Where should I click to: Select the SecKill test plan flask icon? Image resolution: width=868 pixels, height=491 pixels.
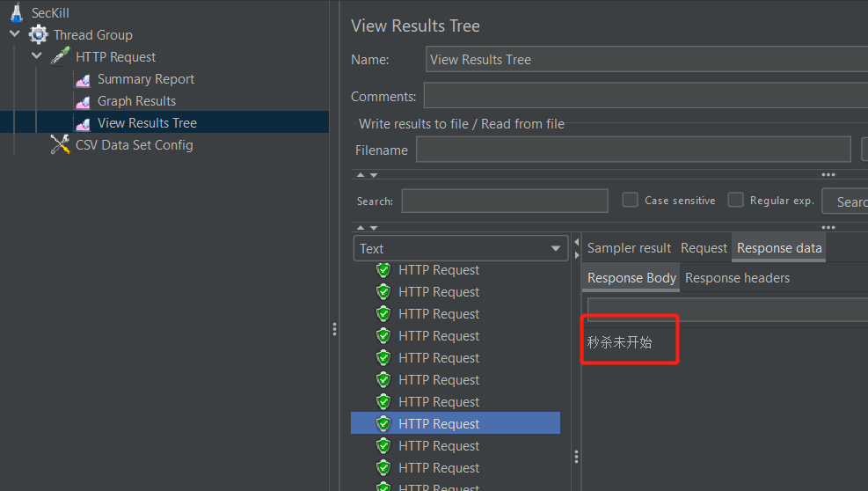pos(18,12)
